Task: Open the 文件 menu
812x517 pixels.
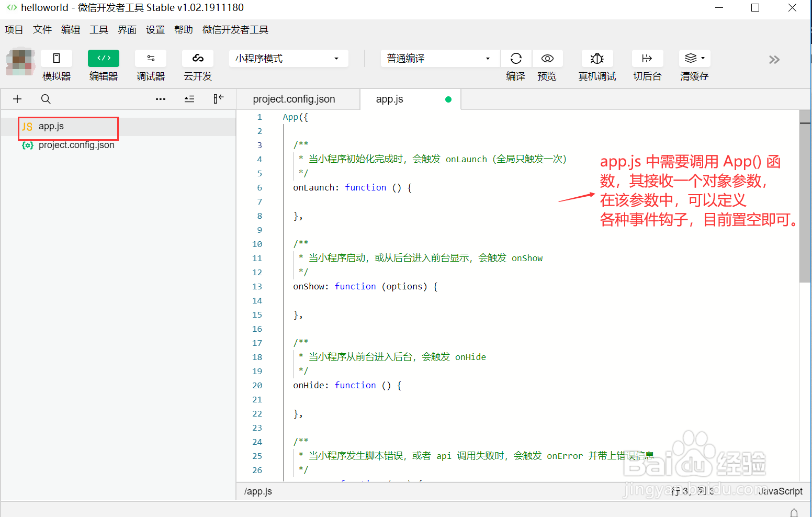Action: [x=42, y=30]
